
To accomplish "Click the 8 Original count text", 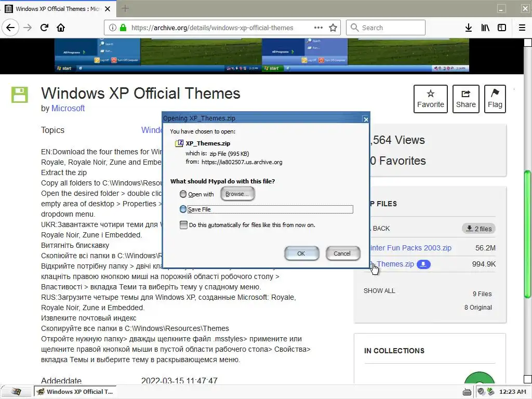I will tap(478, 308).
